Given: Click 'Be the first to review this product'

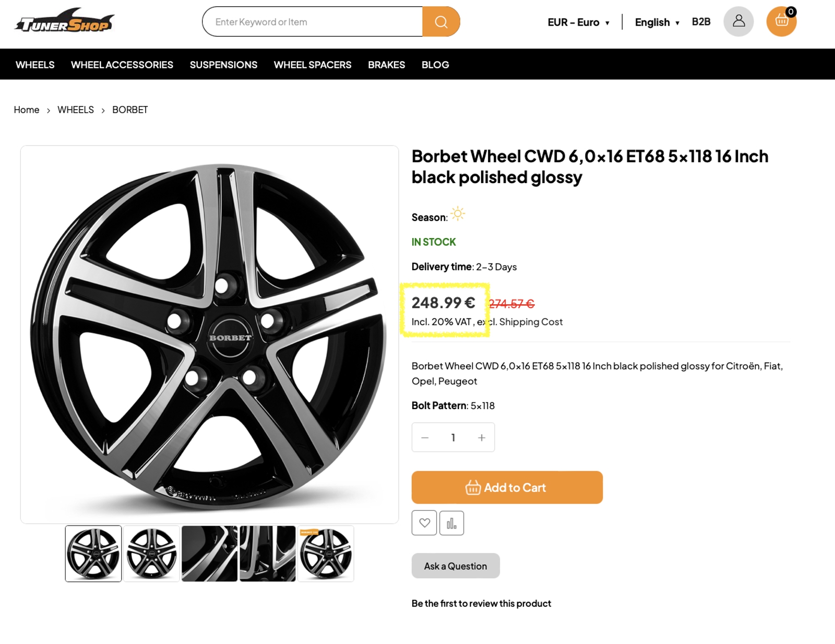Looking at the screenshot, I should (x=481, y=604).
